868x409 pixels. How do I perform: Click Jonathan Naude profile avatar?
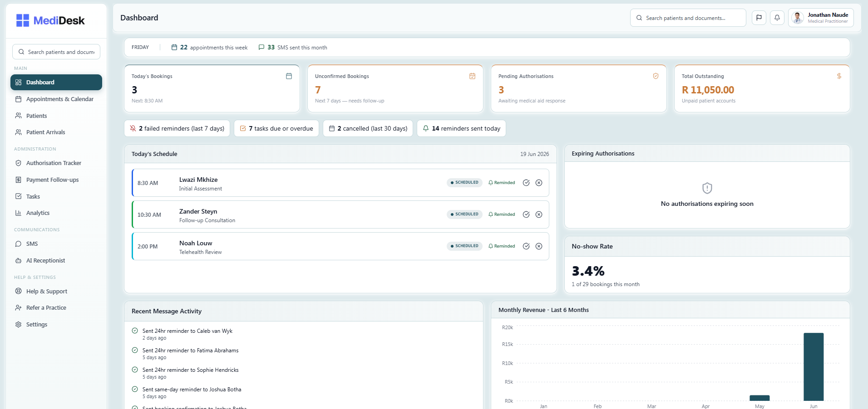[798, 18]
